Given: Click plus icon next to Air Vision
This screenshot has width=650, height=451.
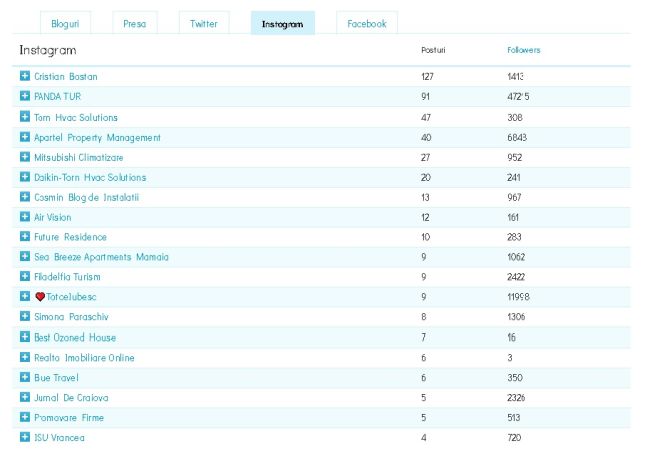Looking at the screenshot, I should (x=25, y=217).
